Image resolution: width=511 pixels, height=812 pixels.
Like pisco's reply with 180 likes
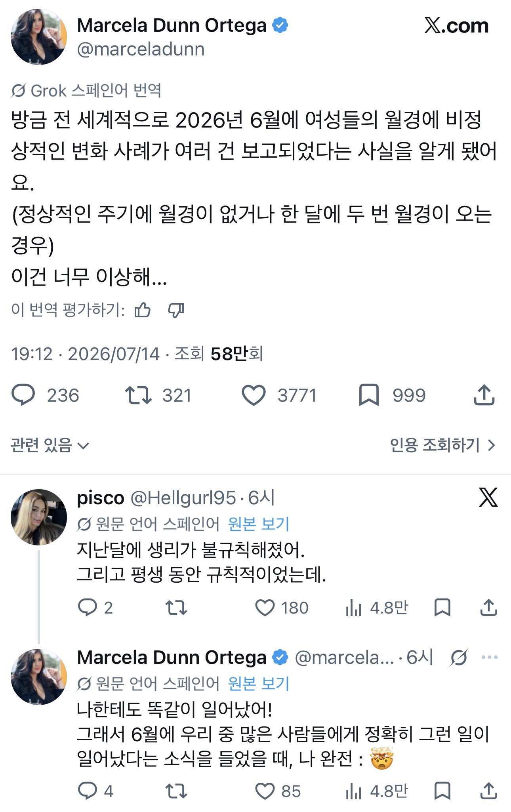click(x=265, y=608)
